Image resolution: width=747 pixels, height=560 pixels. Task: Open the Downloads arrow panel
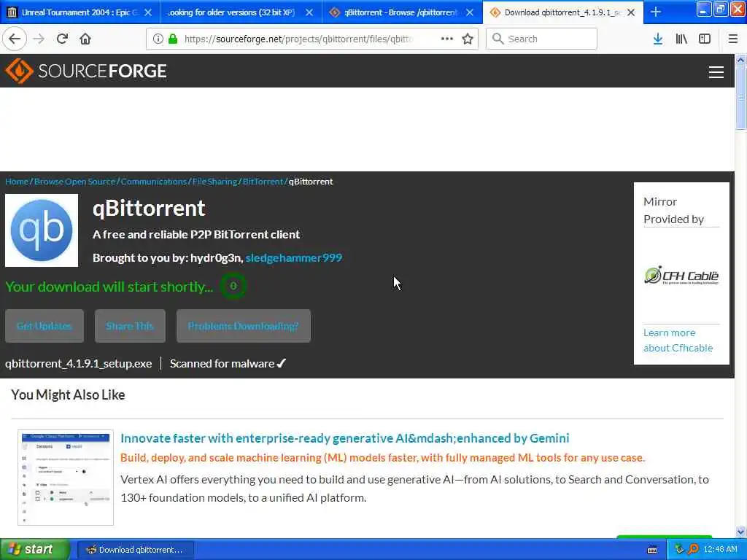coord(658,39)
